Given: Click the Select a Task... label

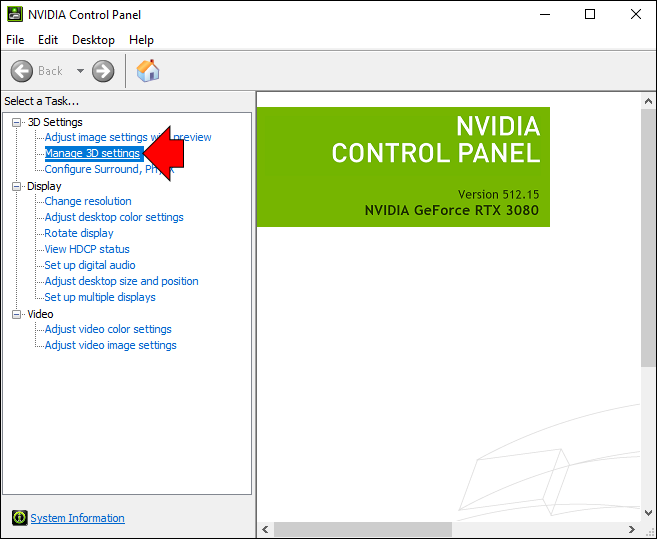Looking at the screenshot, I should pos(41,101).
